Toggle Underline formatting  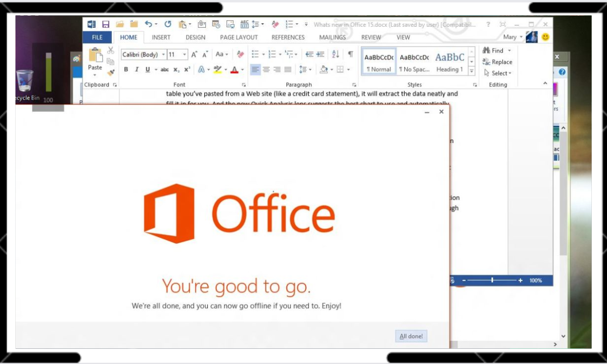(148, 70)
